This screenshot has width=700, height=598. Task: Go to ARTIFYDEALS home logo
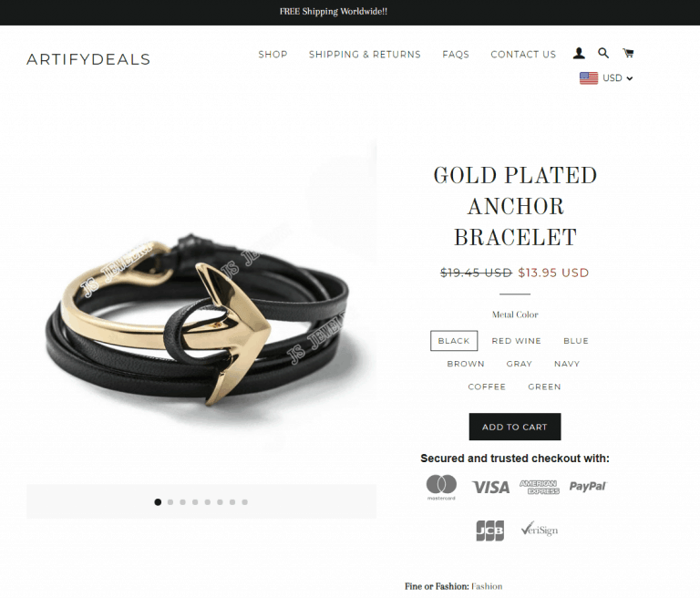(x=88, y=59)
